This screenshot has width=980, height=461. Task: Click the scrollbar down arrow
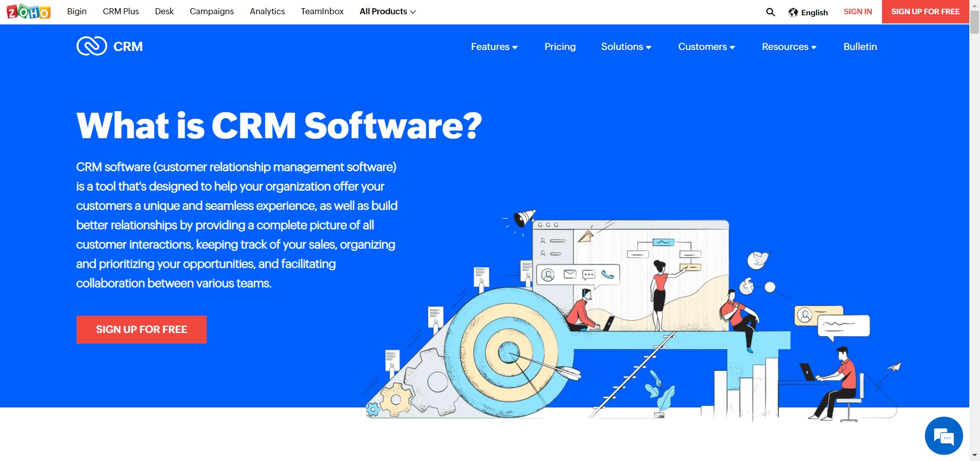pyautogui.click(x=974, y=455)
